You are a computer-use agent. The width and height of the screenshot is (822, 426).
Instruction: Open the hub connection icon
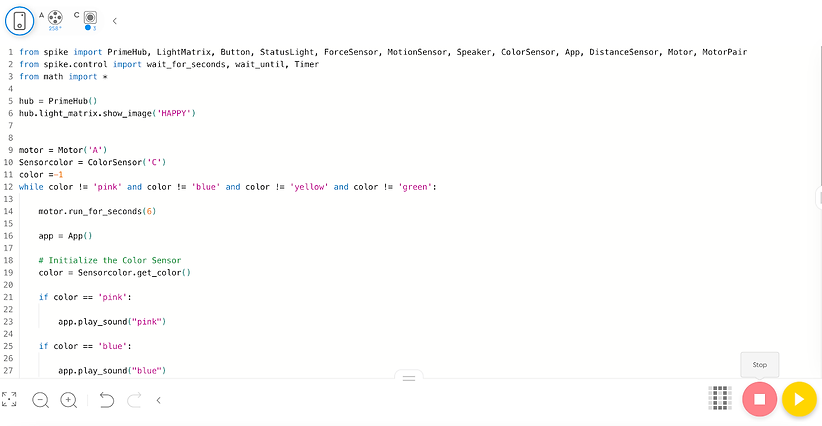(19, 21)
